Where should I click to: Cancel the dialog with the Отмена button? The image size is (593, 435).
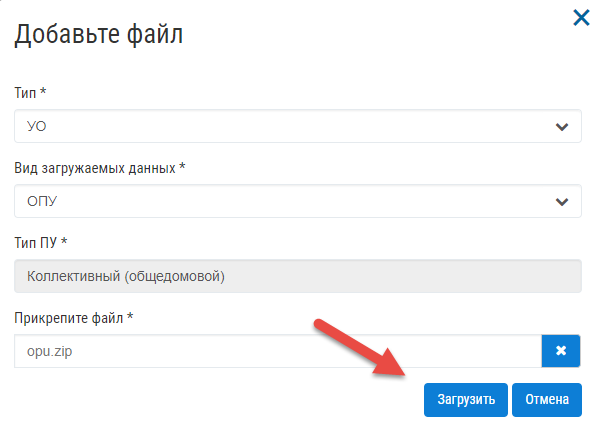pyautogui.click(x=547, y=400)
